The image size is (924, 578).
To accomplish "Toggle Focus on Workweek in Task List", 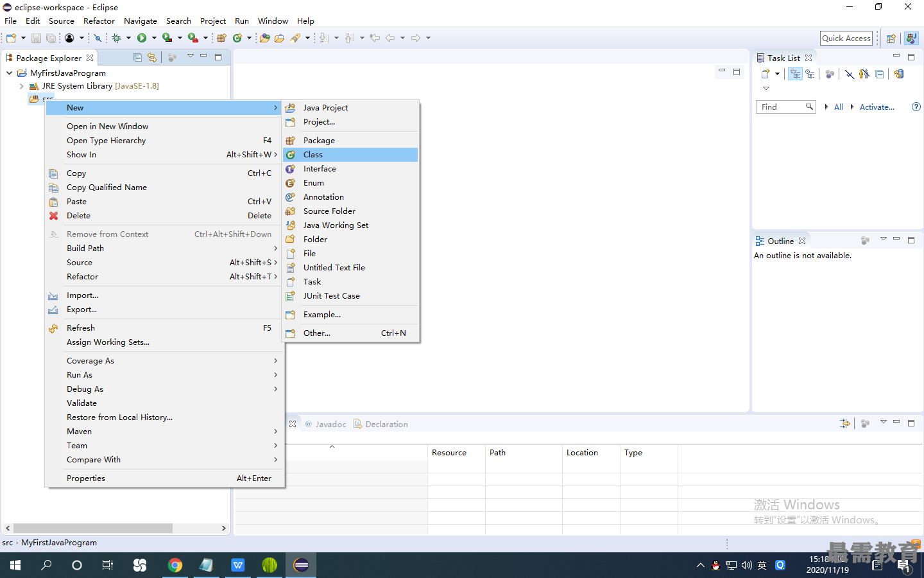I will 830,74.
